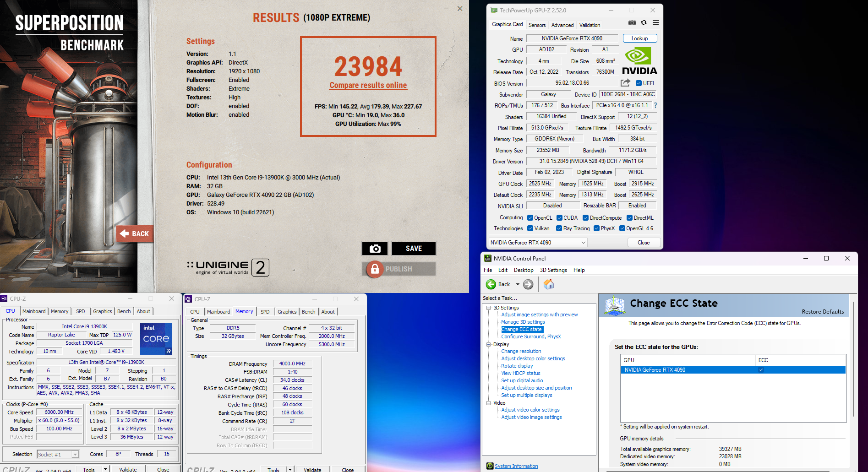868x472 pixels.
Task: Open the Back history dropdown arrow
Action: pyautogui.click(x=518, y=284)
